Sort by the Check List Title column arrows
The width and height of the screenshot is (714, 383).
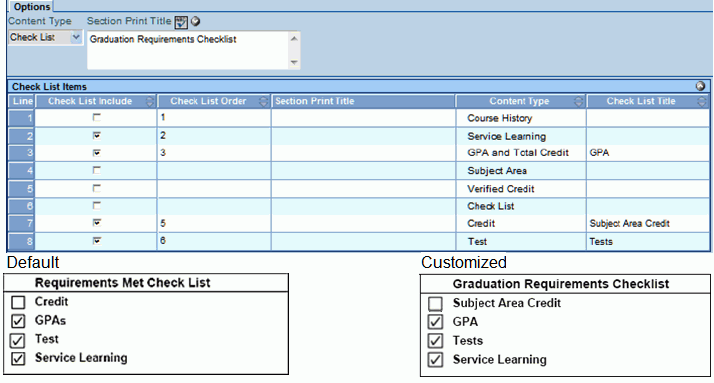[702, 101]
